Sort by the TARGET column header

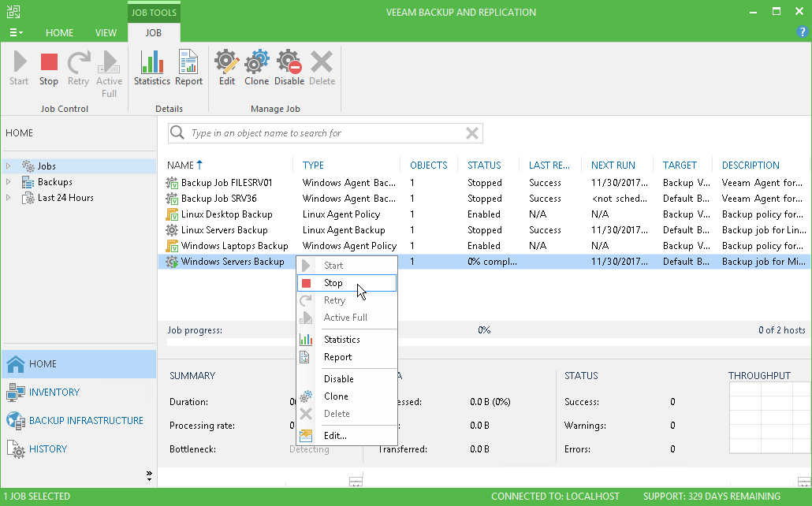(x=680, y=166)
